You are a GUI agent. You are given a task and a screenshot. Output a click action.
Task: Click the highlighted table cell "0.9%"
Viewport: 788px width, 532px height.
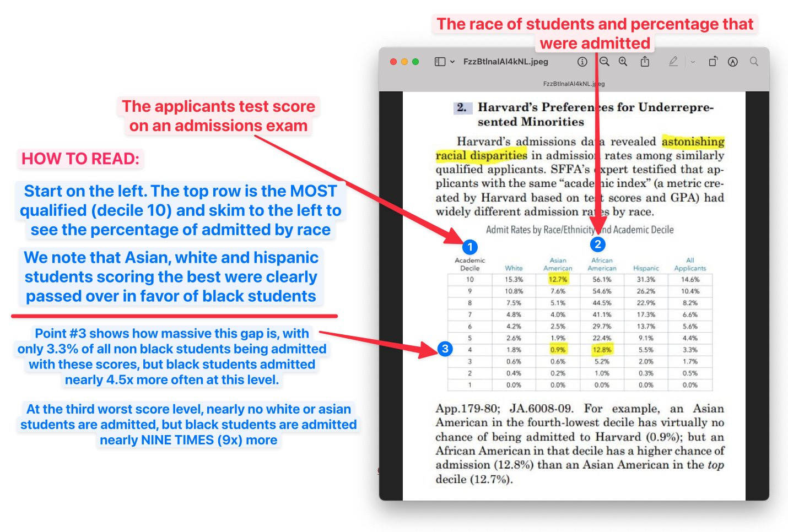point(558,350)
